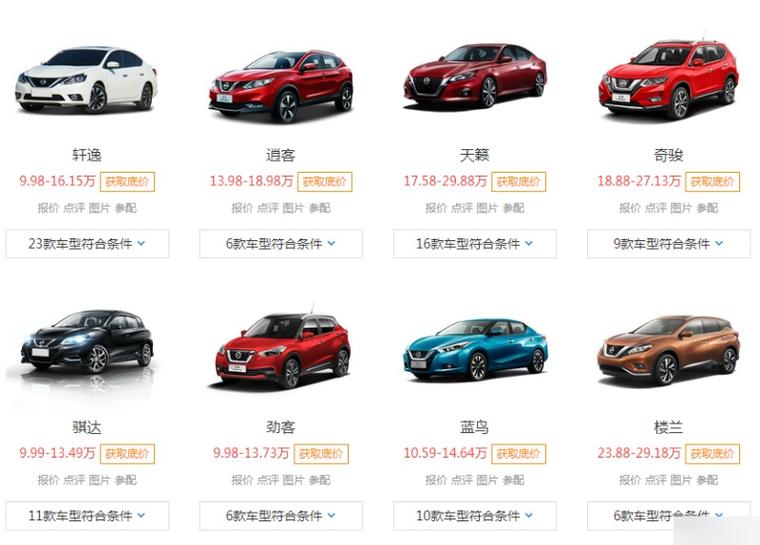Click 获取底价 button next to 天籁 price
Screen dimensions: 760x545
coord(518,182)
